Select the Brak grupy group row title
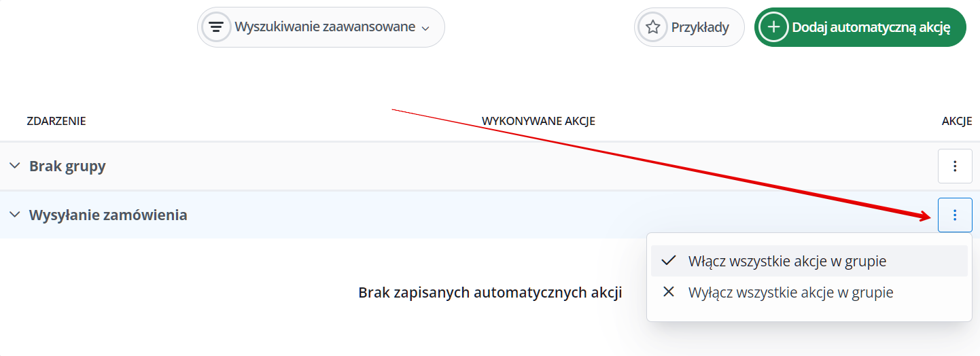The height and width of the screenshot is (356, 980). tap(67, 166)
